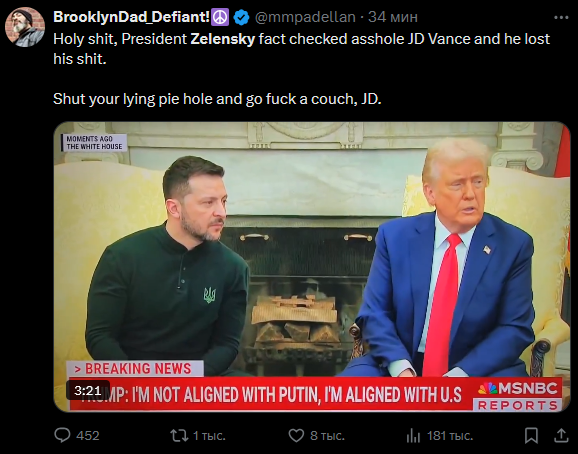Image resolution: width=578 pixels, height=454 pixels.
Task: Bookmark this post
Action: [531, 436]
